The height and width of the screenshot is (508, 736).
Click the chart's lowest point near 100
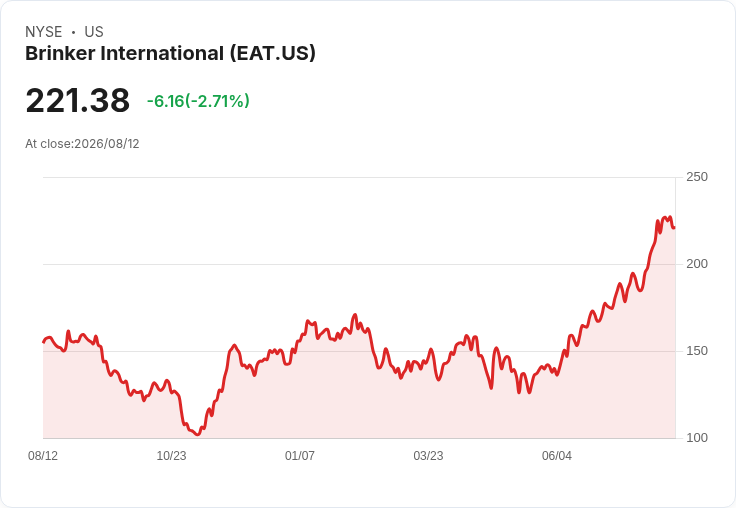point(198,434)
